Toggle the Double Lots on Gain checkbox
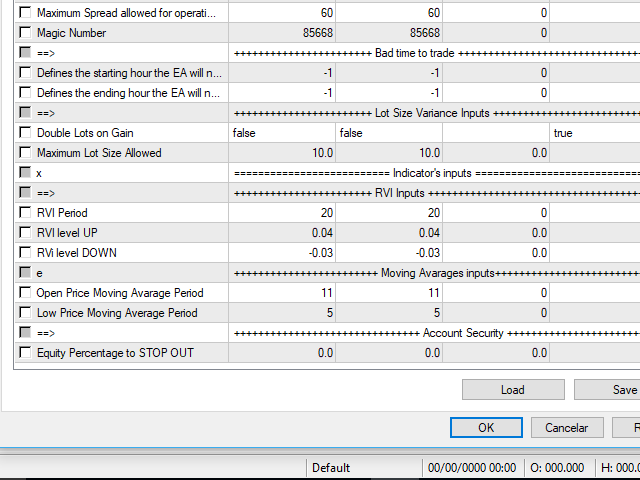The width and height of the screenshot is (640, 480). (25, 133)
